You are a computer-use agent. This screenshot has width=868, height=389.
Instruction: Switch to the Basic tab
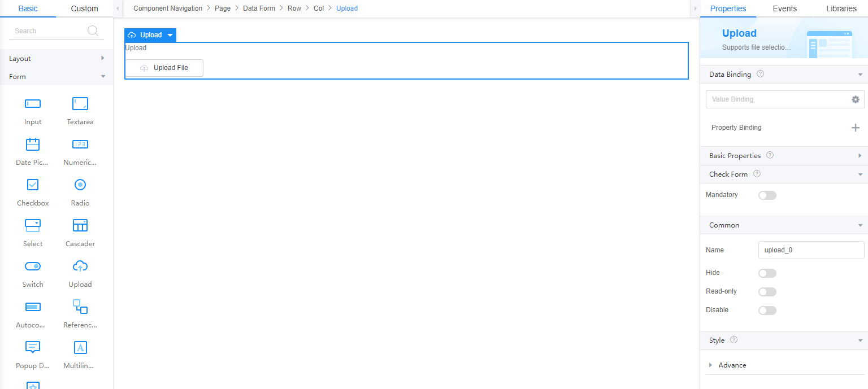(x=28, y=8)
